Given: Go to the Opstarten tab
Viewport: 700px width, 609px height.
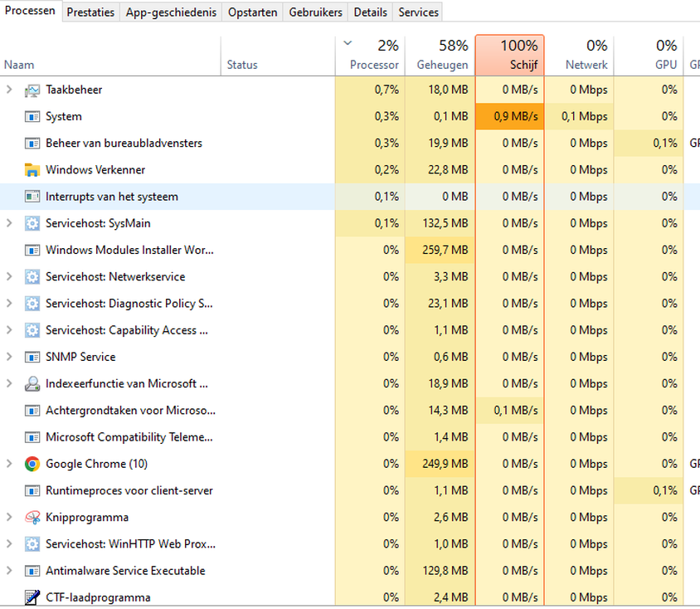Looking at the screenshot, I should point(253,12).
